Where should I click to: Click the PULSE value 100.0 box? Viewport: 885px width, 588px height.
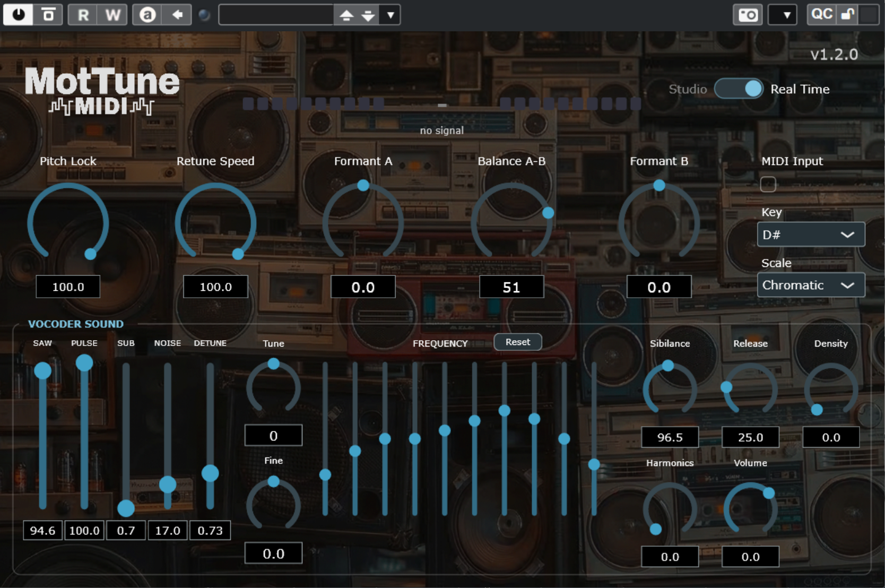click(84, 530)
